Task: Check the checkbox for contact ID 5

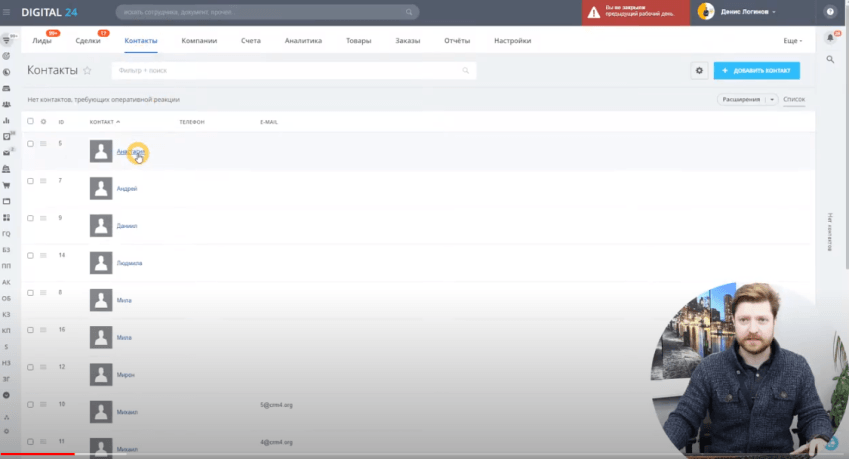Action: 30,144
